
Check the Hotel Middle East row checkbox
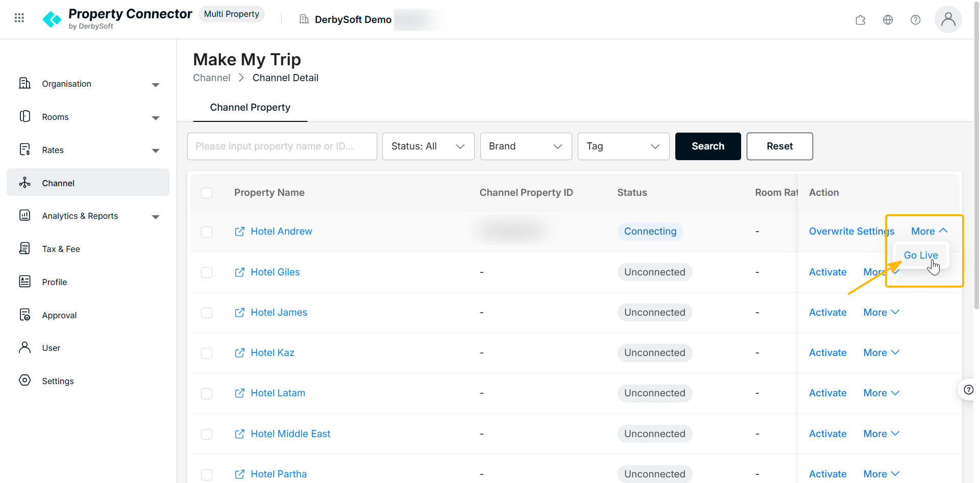[207, 435]
